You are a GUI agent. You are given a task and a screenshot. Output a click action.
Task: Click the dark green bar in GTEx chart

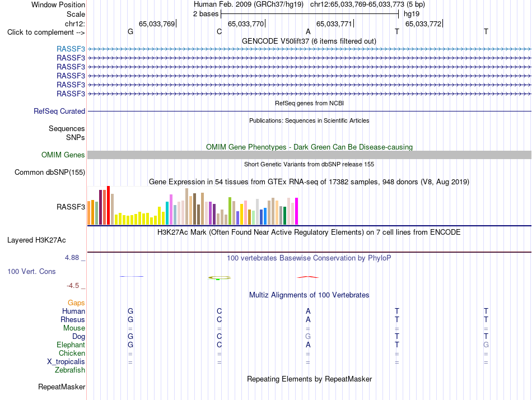point(285,216)
